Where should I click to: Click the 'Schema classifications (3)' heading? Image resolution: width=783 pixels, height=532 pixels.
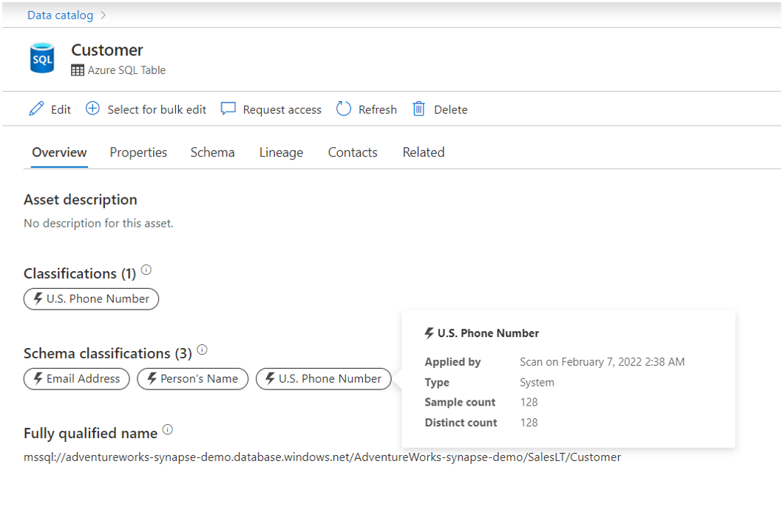click(108, 353)
